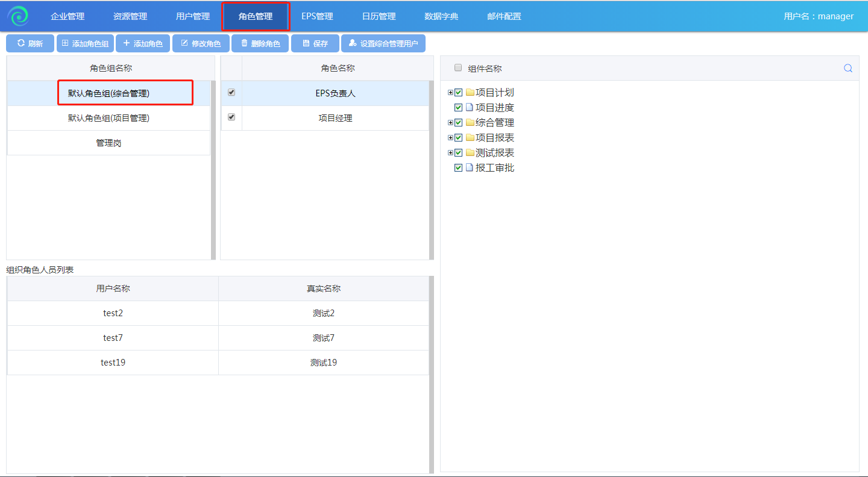Uncheck the EPS负责人 role checkbox
The width and height of the screenshot is (868, 477).
231,93
